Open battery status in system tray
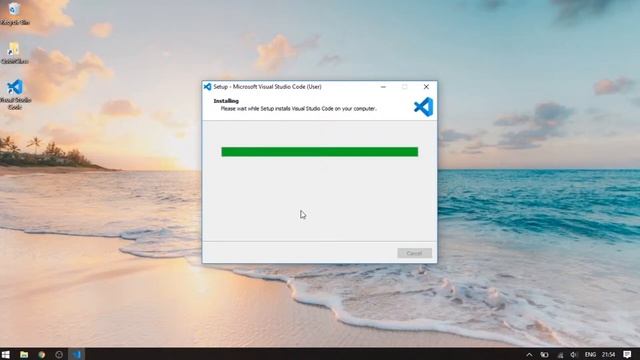The image size is (640, 360). tap(544, 355)
